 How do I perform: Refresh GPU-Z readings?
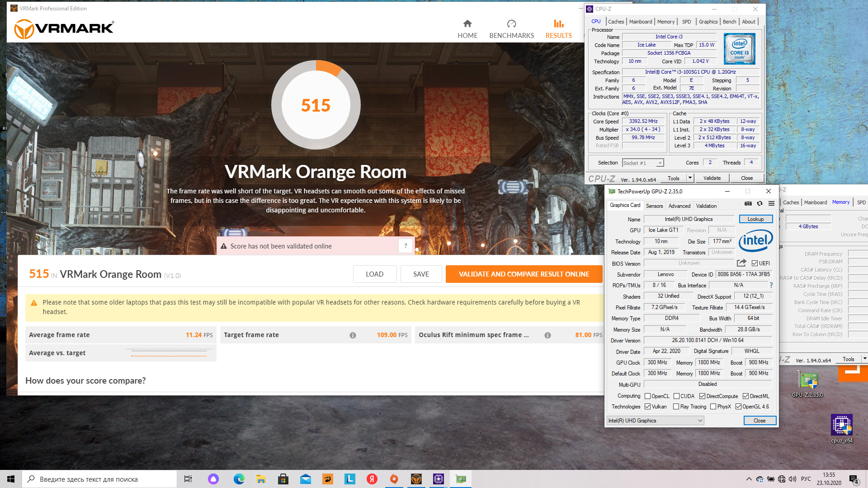pos(760,203)
